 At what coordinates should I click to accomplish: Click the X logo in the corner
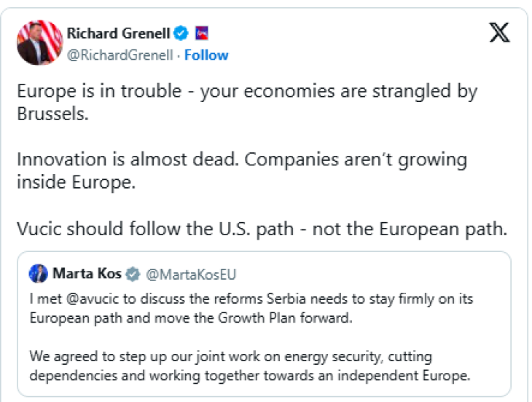pos(499,33)
